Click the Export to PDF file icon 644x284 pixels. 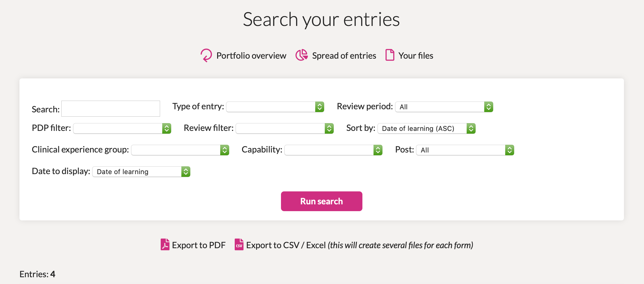pyautogui.click(x=165, y=244)
